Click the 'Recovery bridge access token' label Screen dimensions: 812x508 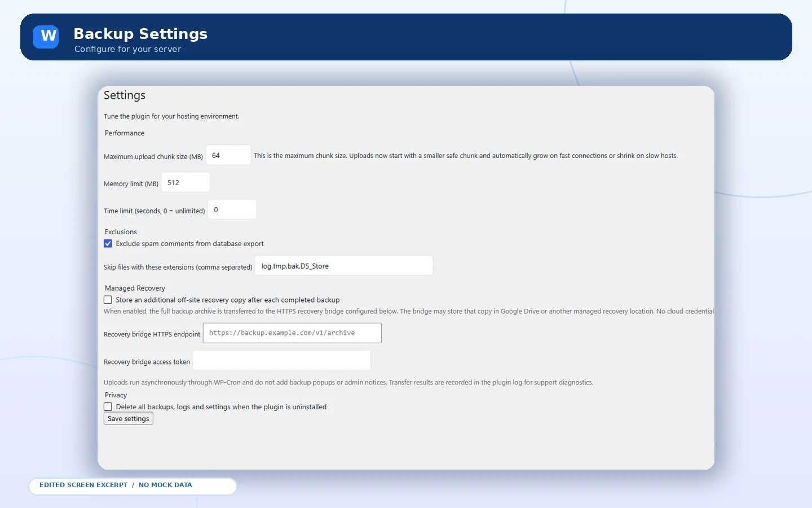click(147, 362)
